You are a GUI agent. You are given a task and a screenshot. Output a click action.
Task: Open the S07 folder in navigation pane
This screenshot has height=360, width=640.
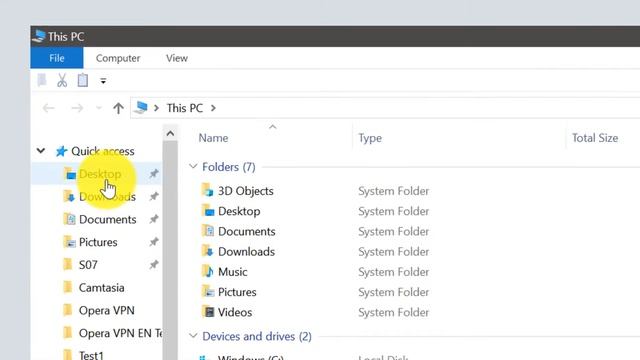tap(88, 265)
